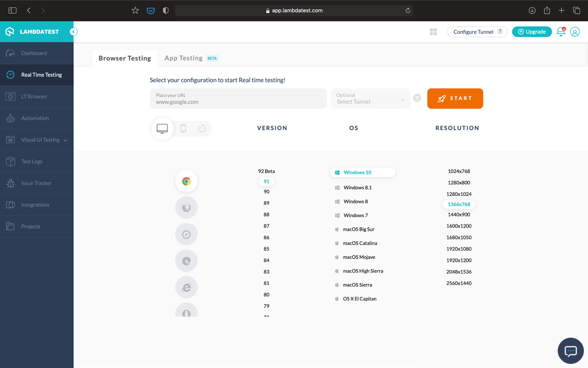This screenshot has width=588, height=368.
Task: Collapse the left sidebar with arrow
Action: (x=73, y=32)
